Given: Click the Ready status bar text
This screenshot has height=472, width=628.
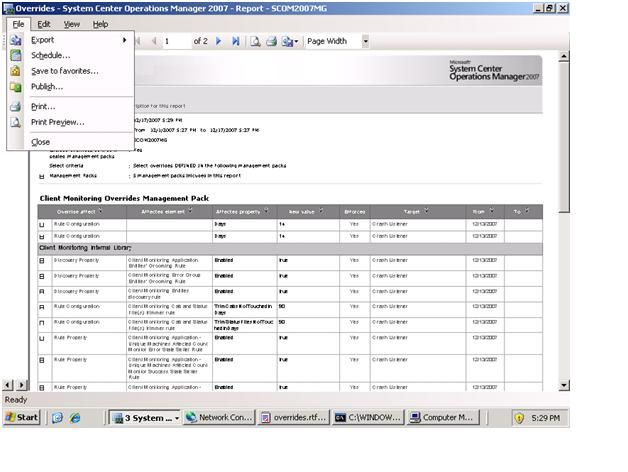Looking at the screenshot, I should pos(16,399).
